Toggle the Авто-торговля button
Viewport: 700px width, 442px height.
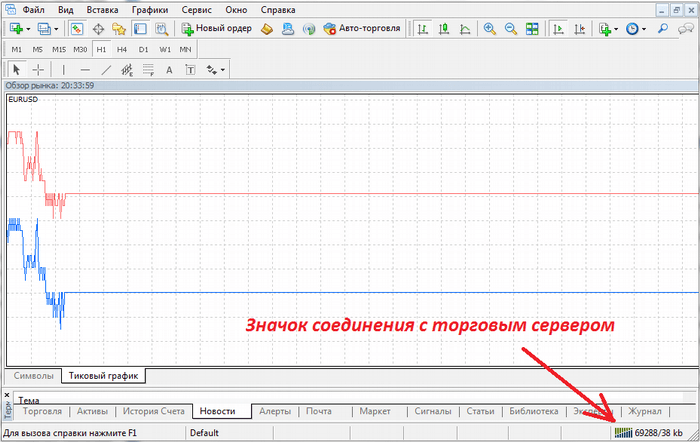tap(364, 29)
